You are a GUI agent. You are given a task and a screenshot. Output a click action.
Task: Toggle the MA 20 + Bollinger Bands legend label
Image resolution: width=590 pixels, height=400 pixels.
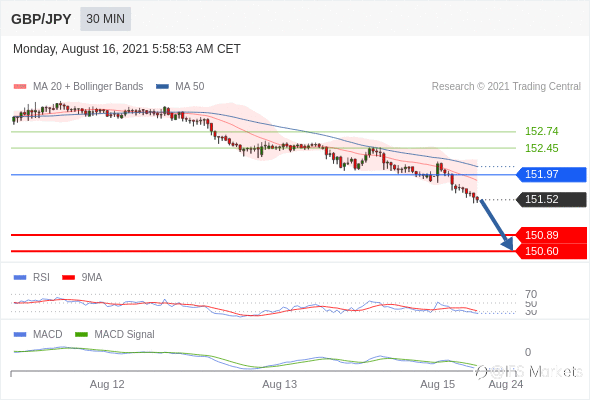pos(88,87)
